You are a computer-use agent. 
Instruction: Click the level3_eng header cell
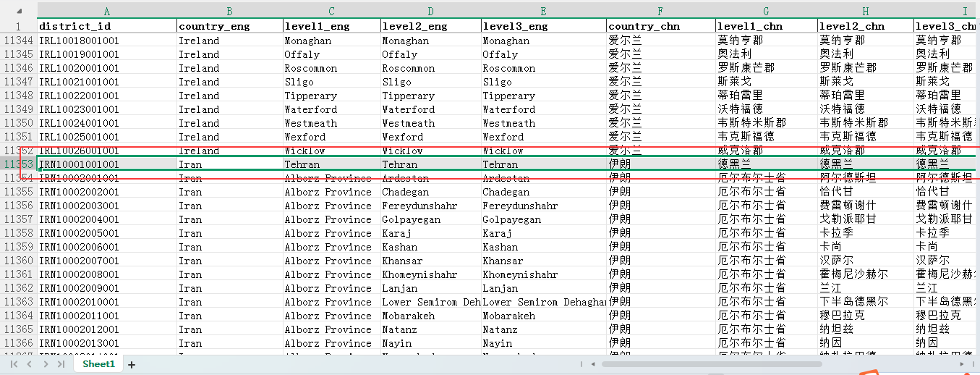(x=544, y=26)
